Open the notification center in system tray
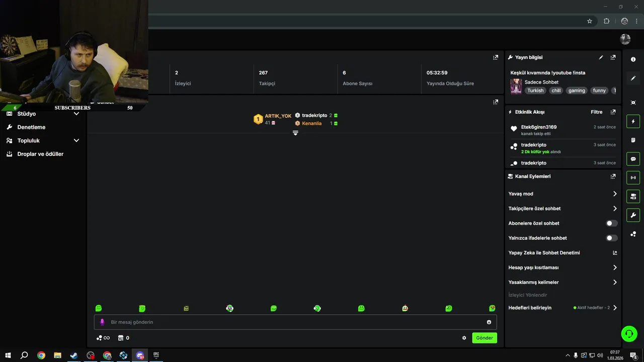The image size is (644, 362). (633, 355)
